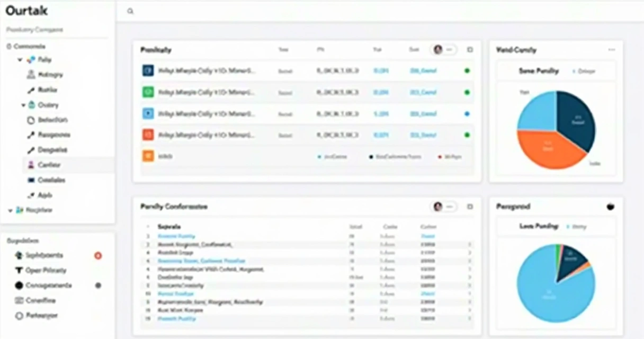The width and height of the screenshot is (644, 339).
Task: Open avatar pill in Parvily Conforasston header
Action: [x=444, y=207]
